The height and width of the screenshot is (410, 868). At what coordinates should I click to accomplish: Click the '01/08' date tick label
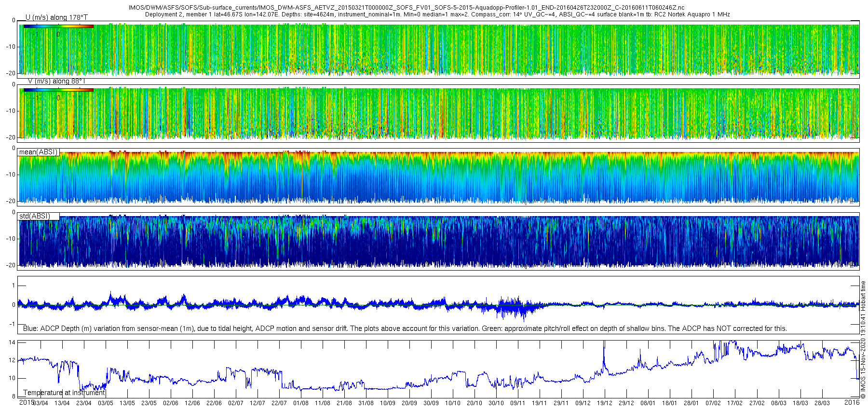point(301,403)
